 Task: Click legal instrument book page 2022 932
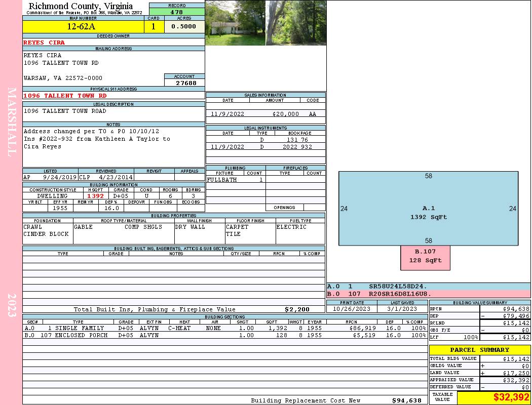(299, 147)
